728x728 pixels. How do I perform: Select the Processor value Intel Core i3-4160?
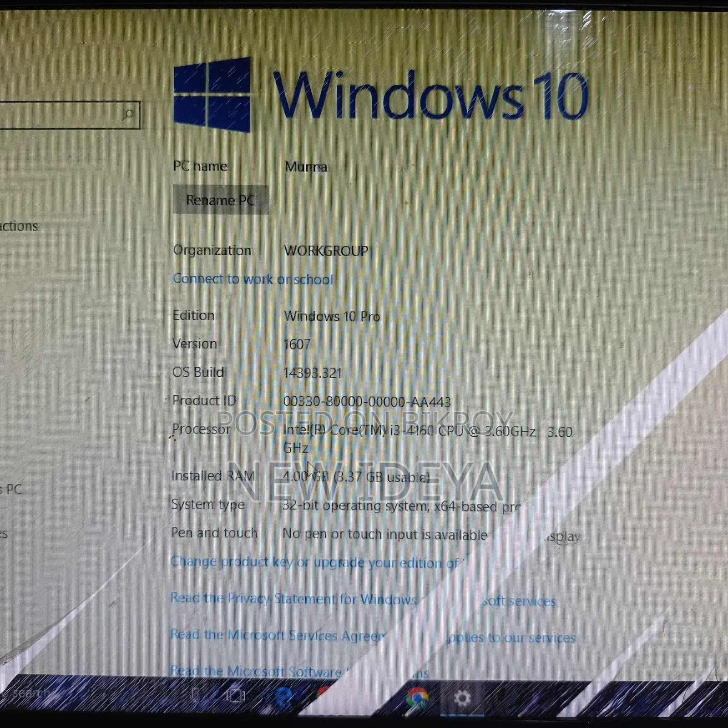[428, 439]
